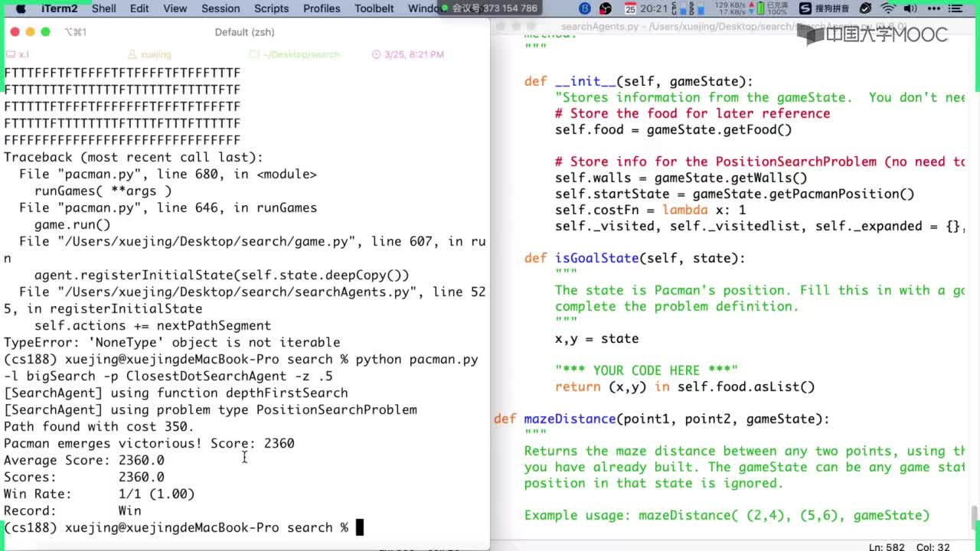980x551 pixels.
Task: Click the OBS icon in the menu bar
Action: pyautogui.click(x=606, y=8)
